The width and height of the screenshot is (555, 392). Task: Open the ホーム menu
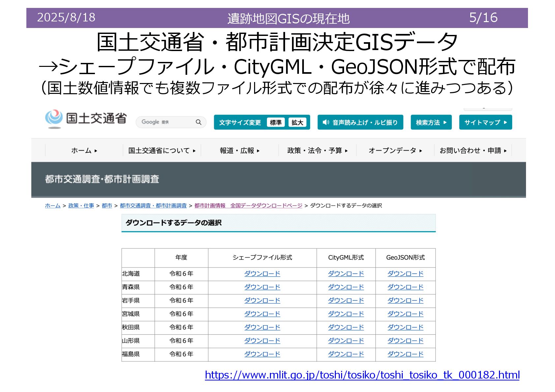click(x=84, y=151)
